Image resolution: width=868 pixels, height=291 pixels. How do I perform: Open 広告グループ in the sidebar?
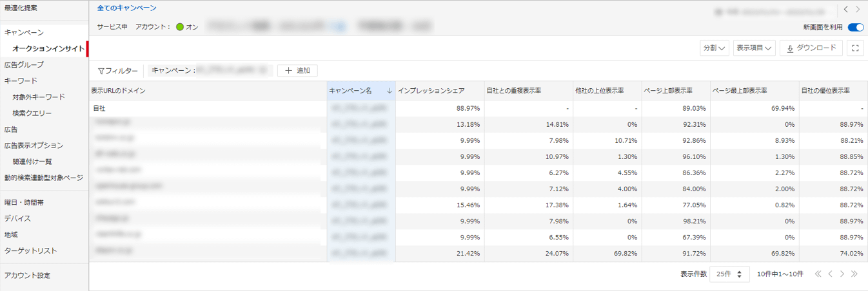point(24,64)
